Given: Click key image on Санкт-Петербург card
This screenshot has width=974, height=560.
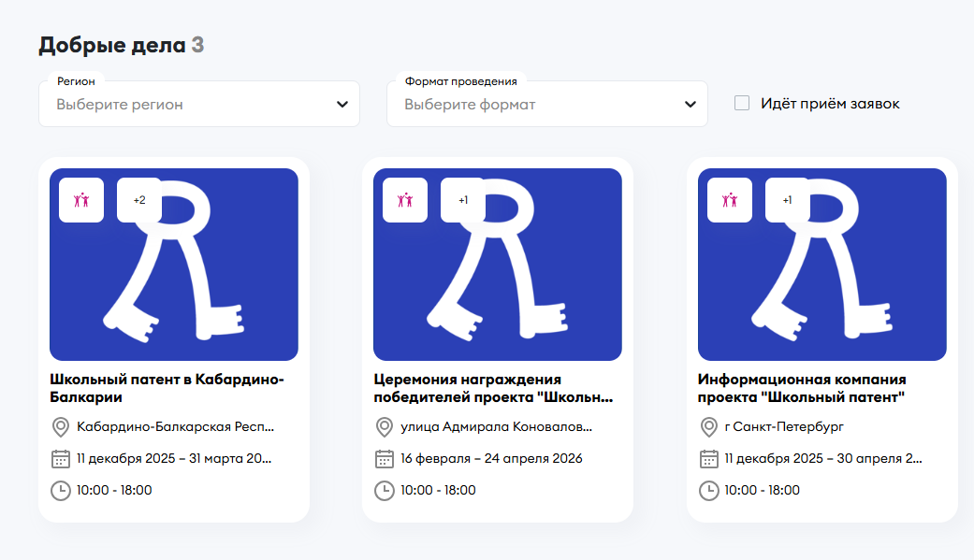Looking at the screenshot, I should click(x=821, y=280).
